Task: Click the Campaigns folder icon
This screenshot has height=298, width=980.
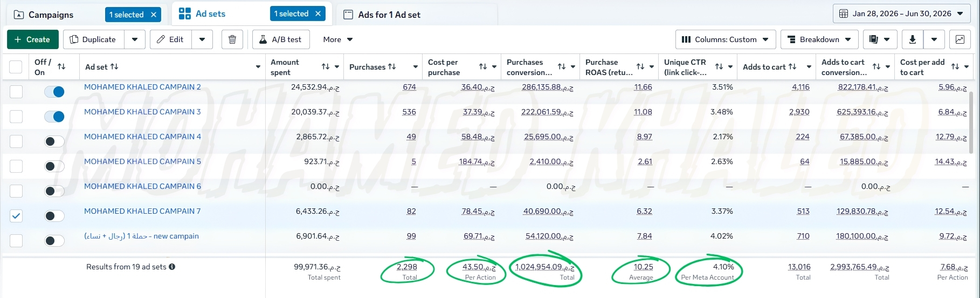Action: (18, 15)
